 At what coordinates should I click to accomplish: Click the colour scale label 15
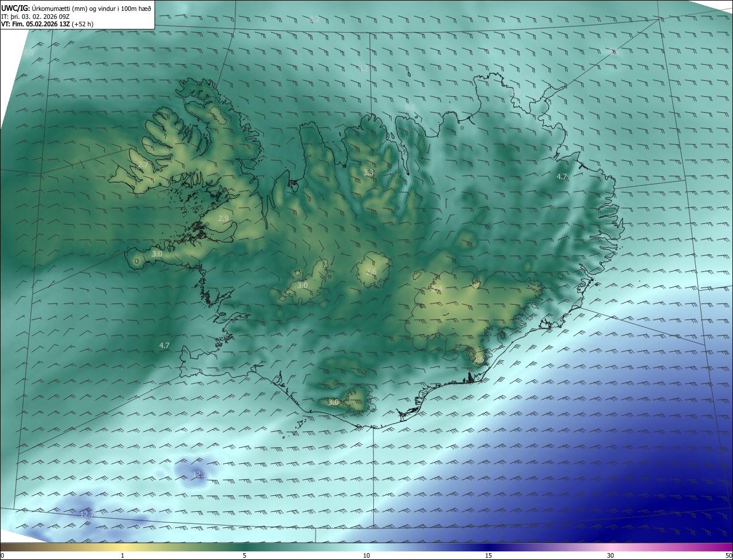[x=488, y=555]
